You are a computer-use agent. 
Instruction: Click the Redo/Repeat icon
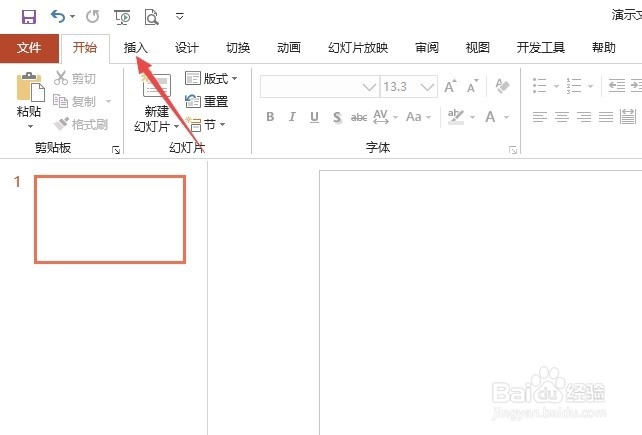tap(93, 16)
